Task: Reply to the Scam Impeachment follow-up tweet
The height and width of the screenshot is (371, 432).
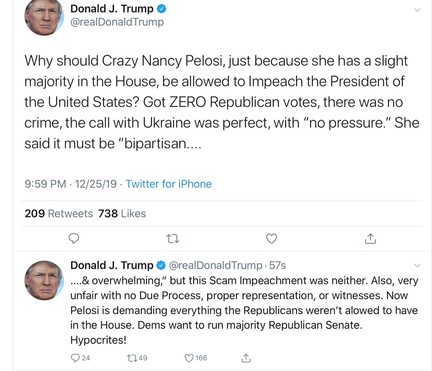Action: tap(80, 358)
